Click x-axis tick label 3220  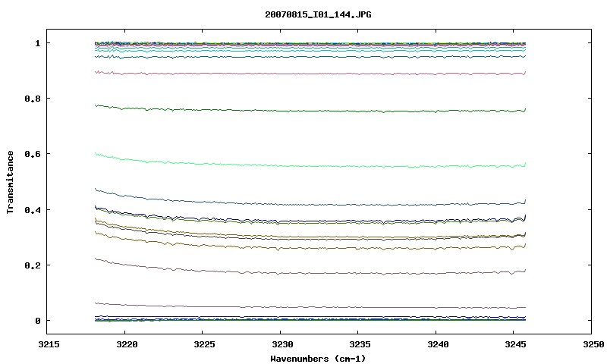127,344
